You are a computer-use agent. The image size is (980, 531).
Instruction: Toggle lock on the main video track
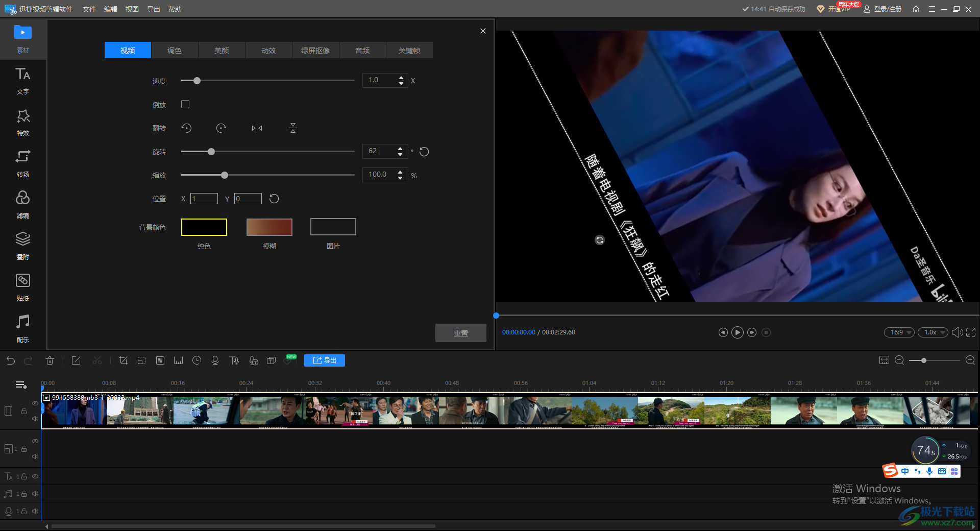pos(24,411)
